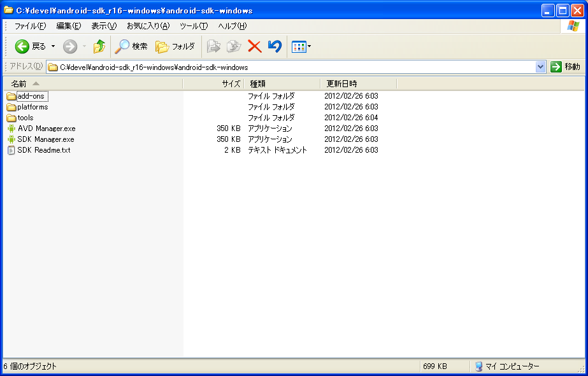588x376 pixels.
Task: Select the platforms folder icon
Action: [11, 107]
